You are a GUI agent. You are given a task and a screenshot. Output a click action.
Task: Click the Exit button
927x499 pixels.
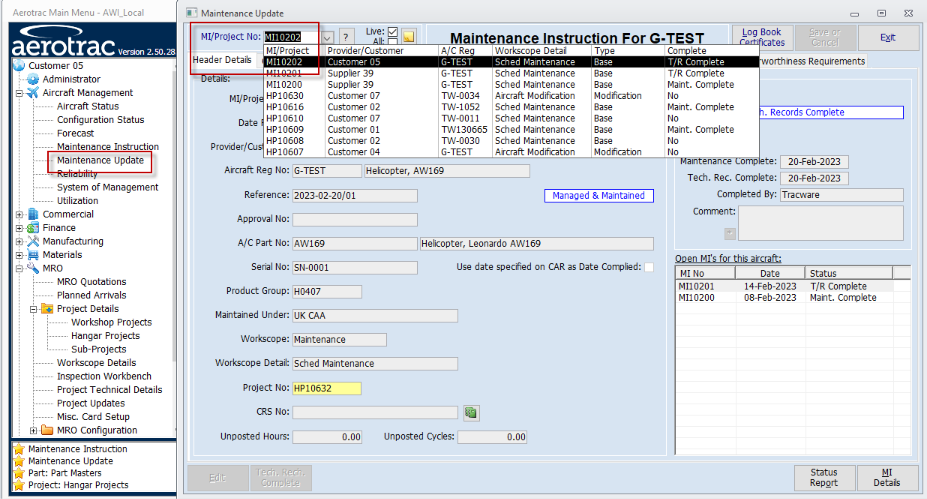coord(887,37)
